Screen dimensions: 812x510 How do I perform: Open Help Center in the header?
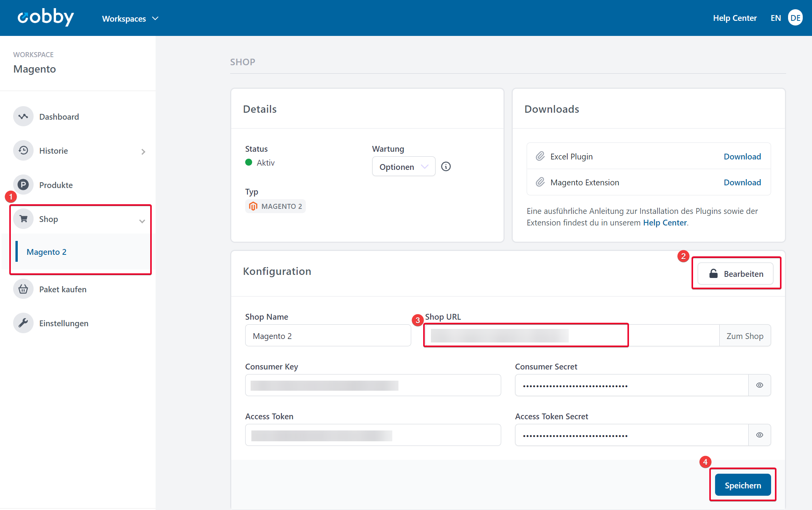pos(735,18)
